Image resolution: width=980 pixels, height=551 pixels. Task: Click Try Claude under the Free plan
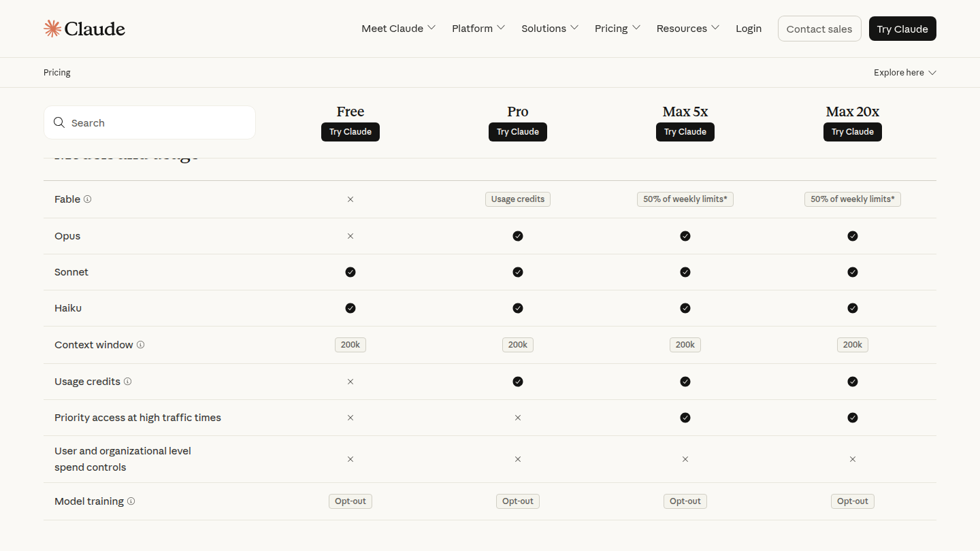(x=350, y=132)
